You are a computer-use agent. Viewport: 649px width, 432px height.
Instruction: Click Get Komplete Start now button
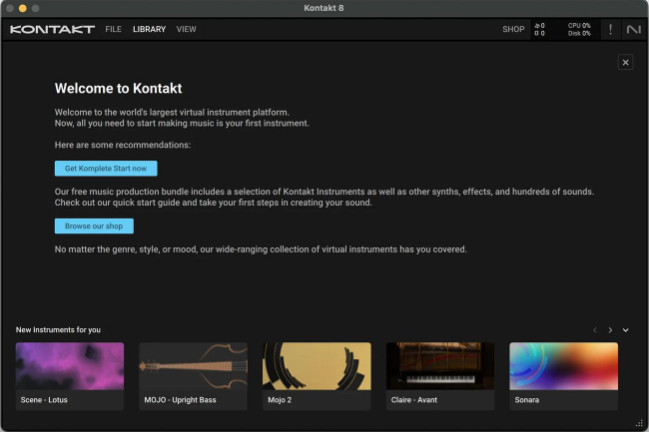[x=106, y=168]
